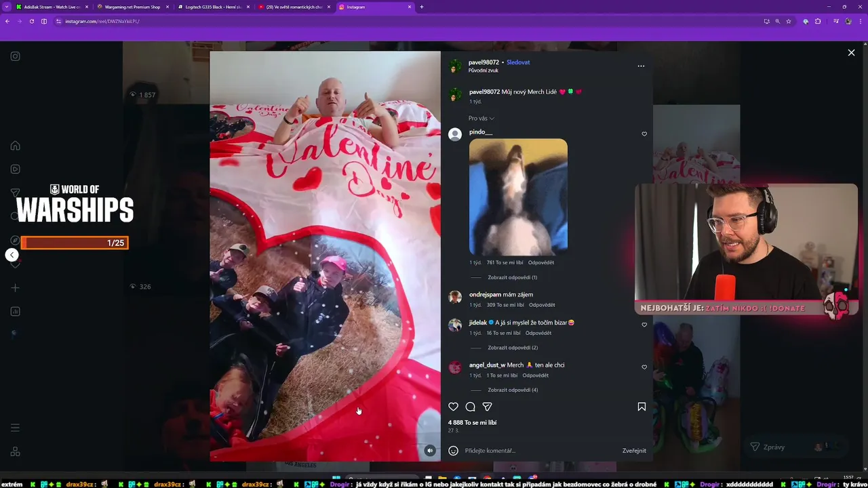Expand 'Zobrazit odpovědi (4)' under angel_dust_w's comment
The width and height of the screenshot is (868, 488).
[x=513, y=390]
